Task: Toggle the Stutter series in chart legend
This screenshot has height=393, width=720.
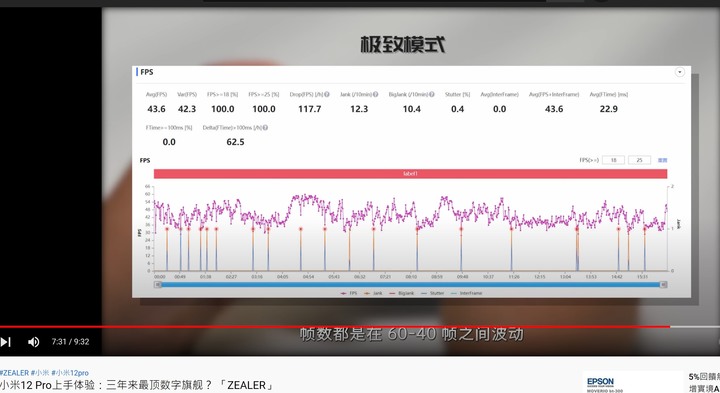Action: point(433,293)
